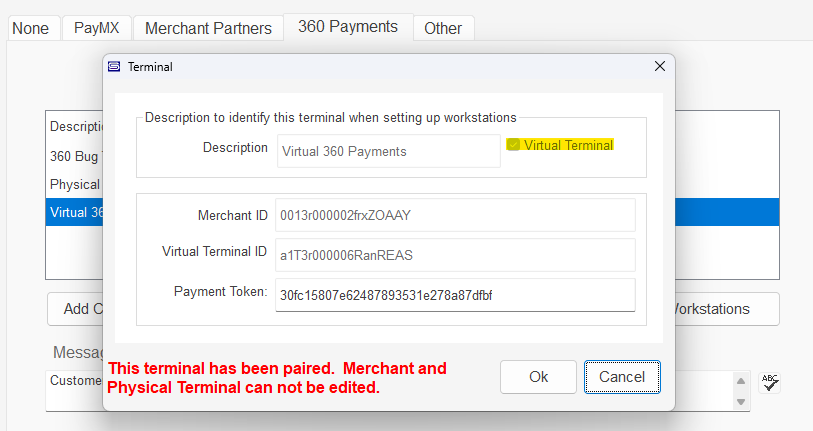Image resolution: width=813 pixels, height=431 pixels.
Task: Click the message box scroll down arrow
Action: (x=741, y=401)
